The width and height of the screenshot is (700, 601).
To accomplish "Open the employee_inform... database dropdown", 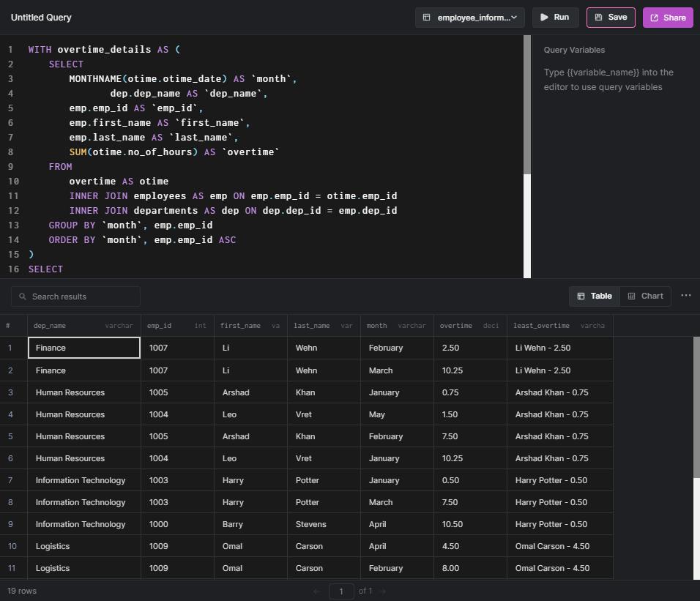I will pos(469,18).
